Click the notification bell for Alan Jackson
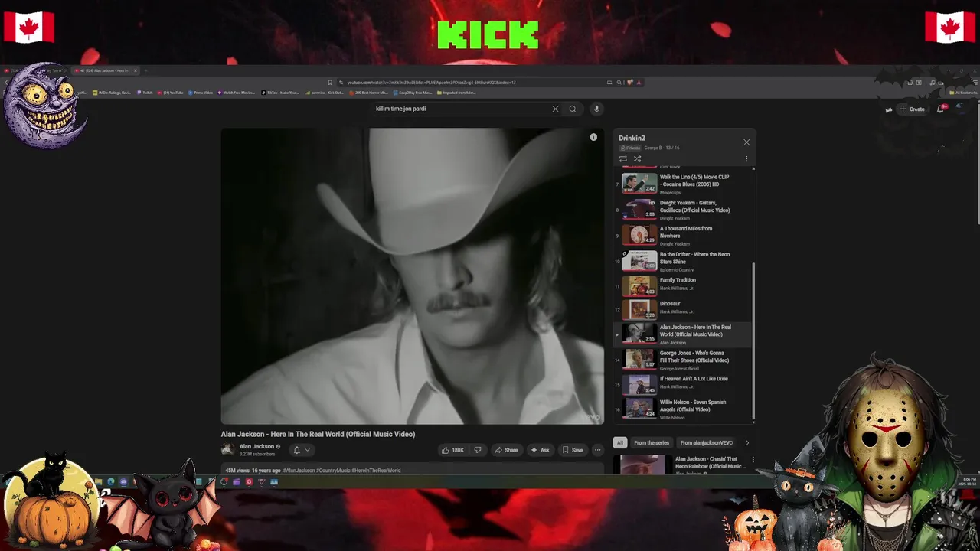This screenshot has width=980, height=551. [297, 450]
